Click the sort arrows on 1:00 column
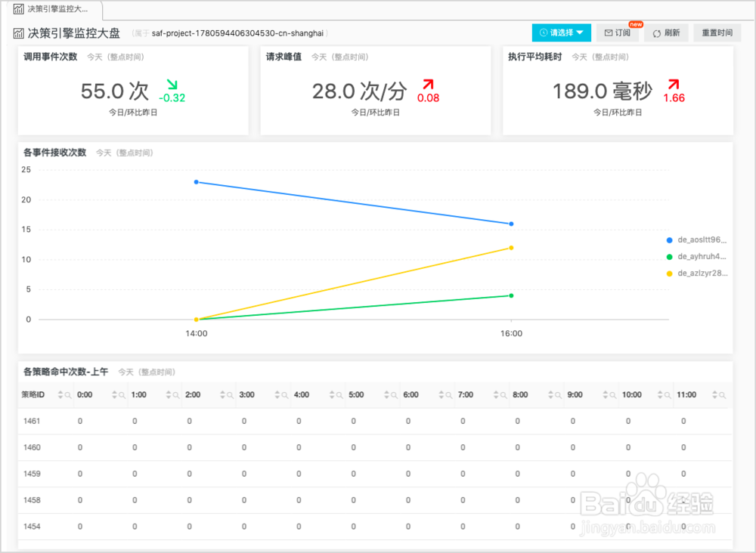Screen dimensions: 756x553 (170, 394)
